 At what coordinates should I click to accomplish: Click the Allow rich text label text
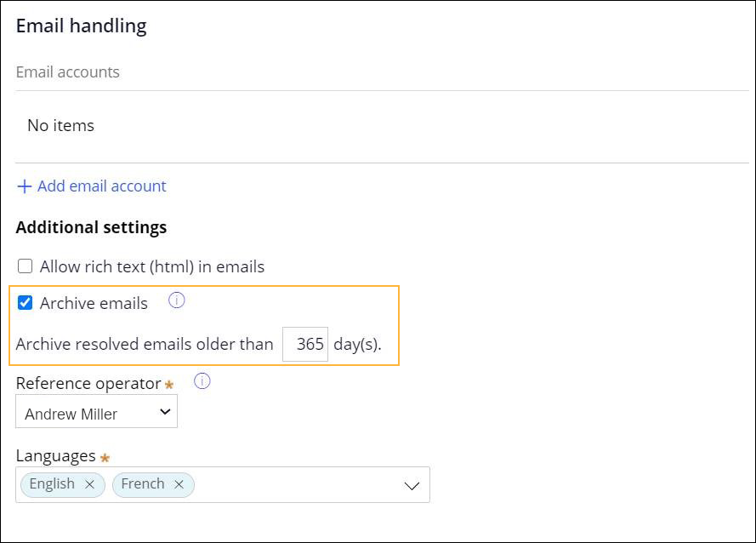pos(152,266)
